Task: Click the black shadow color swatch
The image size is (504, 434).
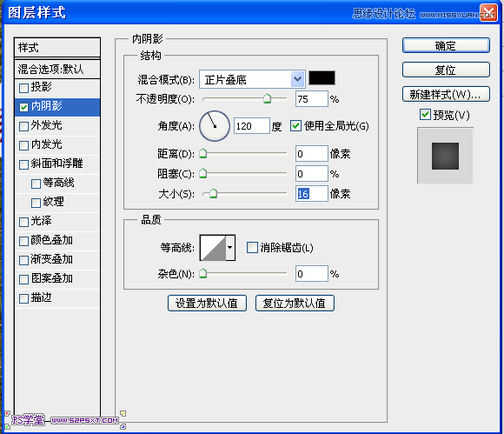Action: (x=322, y=78)
